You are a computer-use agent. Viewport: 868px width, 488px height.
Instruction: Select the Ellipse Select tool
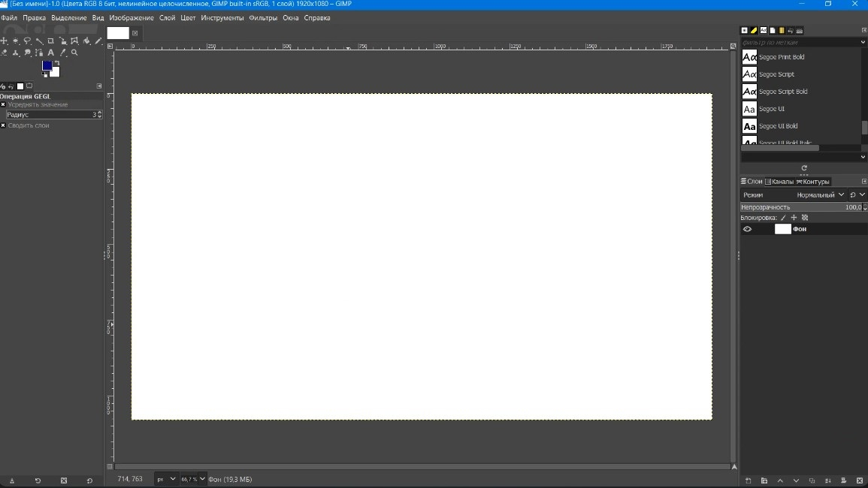point(16,41)
